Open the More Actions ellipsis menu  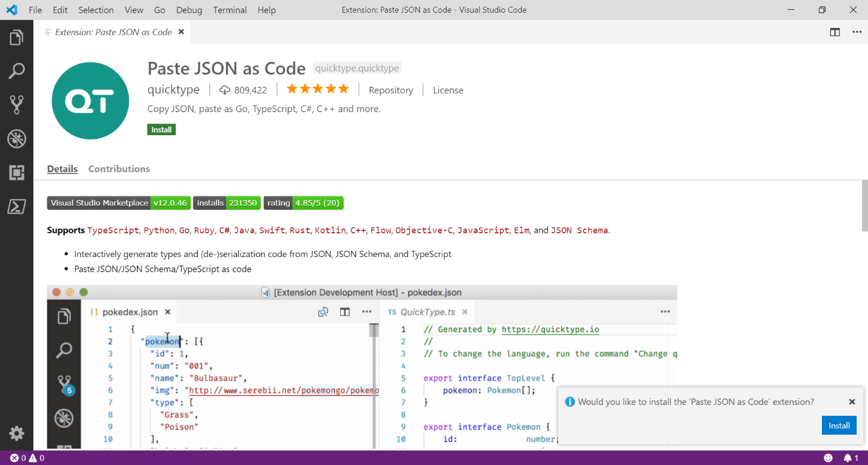pyautogui.click(x=856, y=32)
